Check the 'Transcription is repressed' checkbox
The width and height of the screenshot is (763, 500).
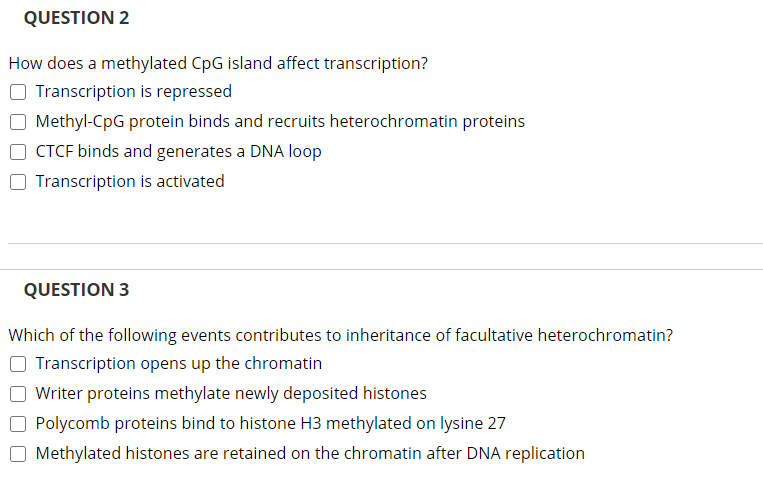(18, 92)
